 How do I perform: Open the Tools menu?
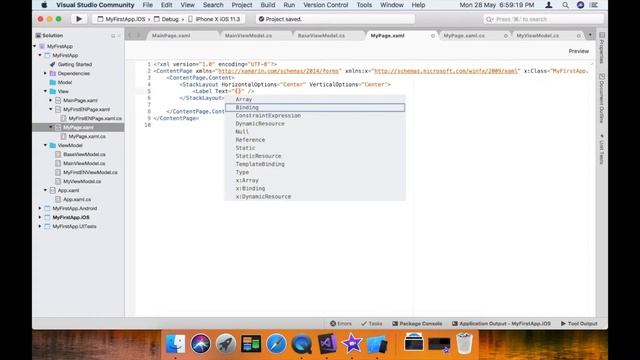coord(364,5)
